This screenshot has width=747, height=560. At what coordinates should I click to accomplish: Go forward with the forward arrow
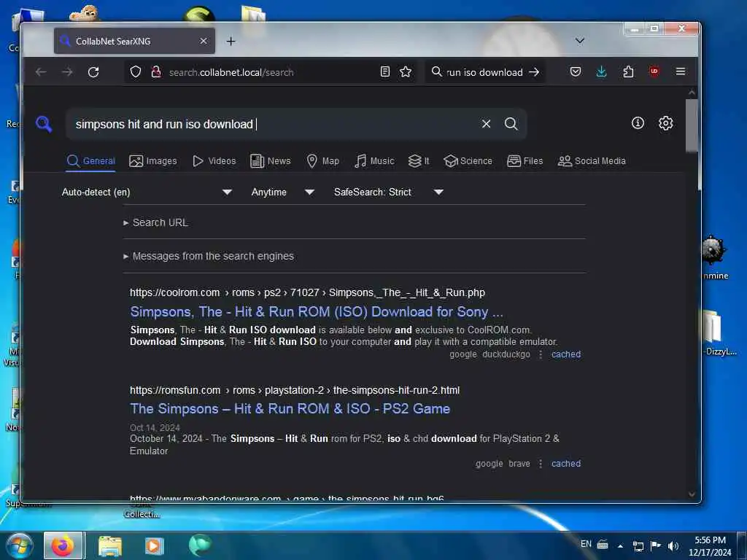tap(67, 72)
